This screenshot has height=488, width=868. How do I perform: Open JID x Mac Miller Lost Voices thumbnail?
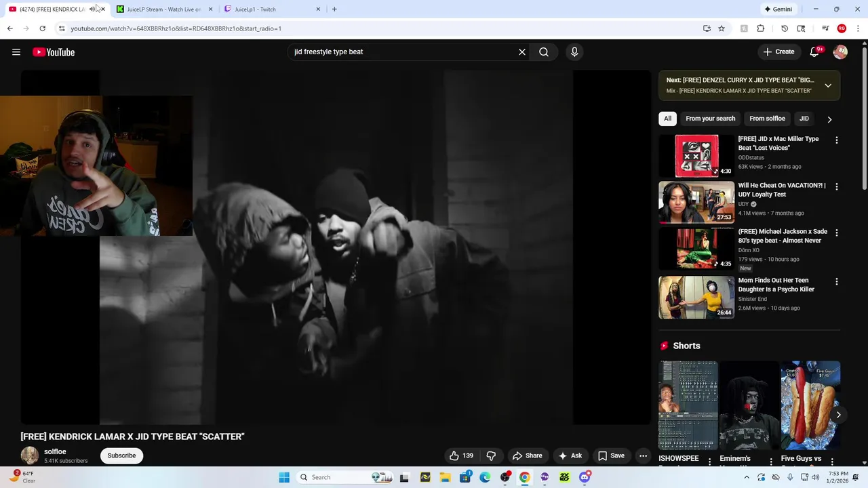point(696,155)
